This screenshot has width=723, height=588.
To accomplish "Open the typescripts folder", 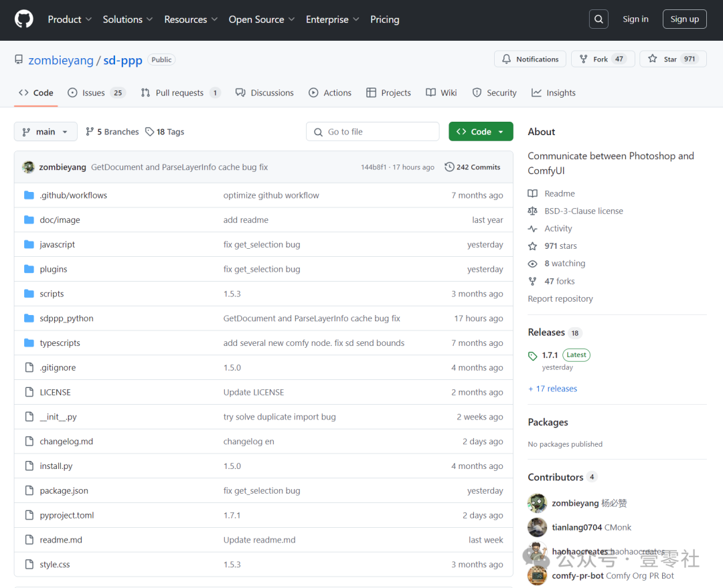I will 60,343.
